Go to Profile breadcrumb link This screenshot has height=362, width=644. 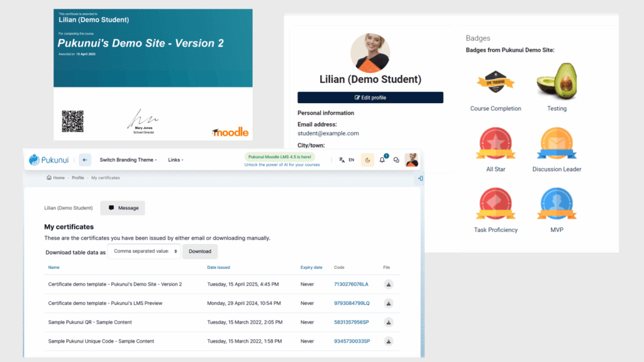(77, 178)
